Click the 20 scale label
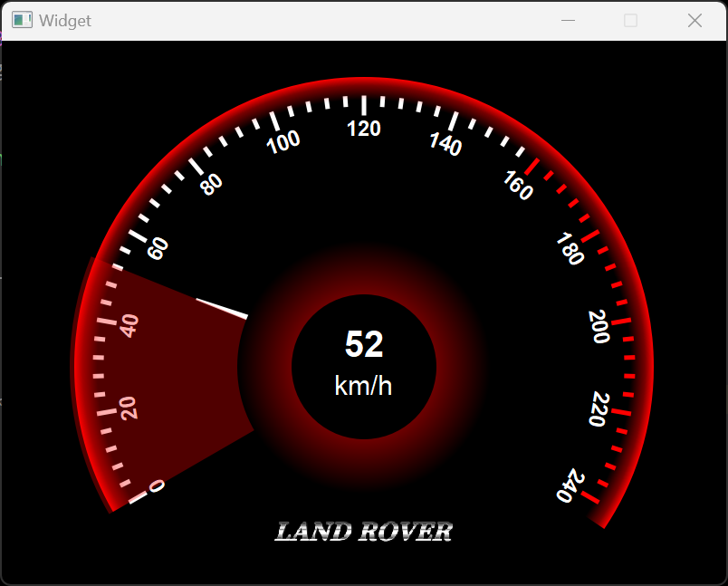This screenshot has height=586, width=728. 129,408
